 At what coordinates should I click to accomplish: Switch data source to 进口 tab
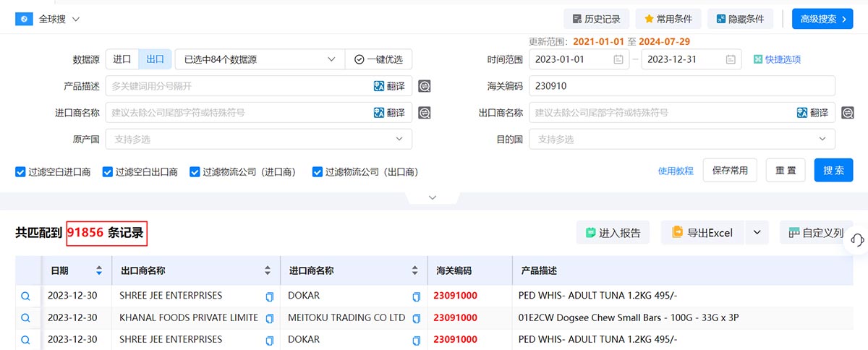tap(122, 59)
